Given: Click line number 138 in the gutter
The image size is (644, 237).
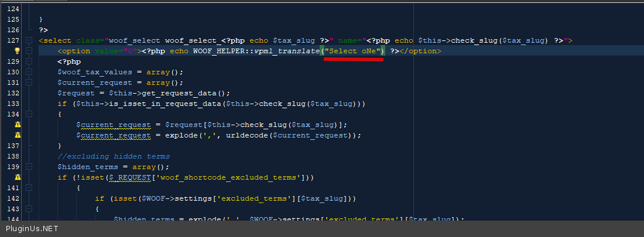Looking at the screenshot, I should click(13, 156).
